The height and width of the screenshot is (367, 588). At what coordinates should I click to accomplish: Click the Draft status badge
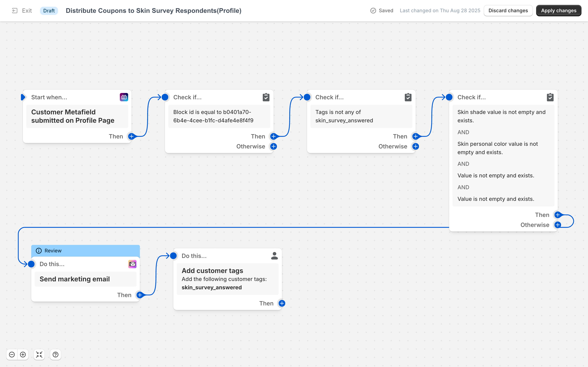[x=49, y=11]
